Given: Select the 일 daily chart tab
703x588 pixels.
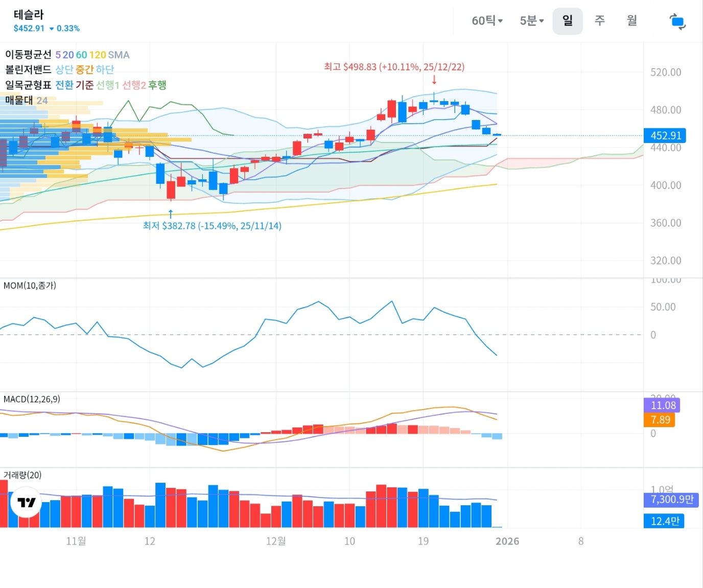Looking at the screenshot, I should point(567,21).
